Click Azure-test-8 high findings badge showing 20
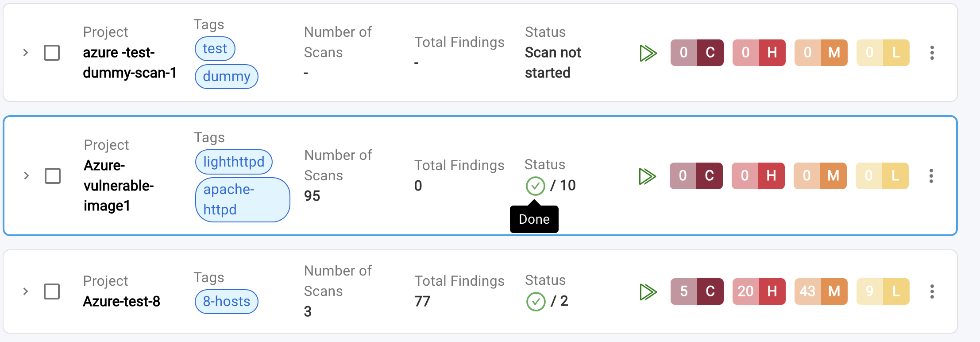 point(759,291)
